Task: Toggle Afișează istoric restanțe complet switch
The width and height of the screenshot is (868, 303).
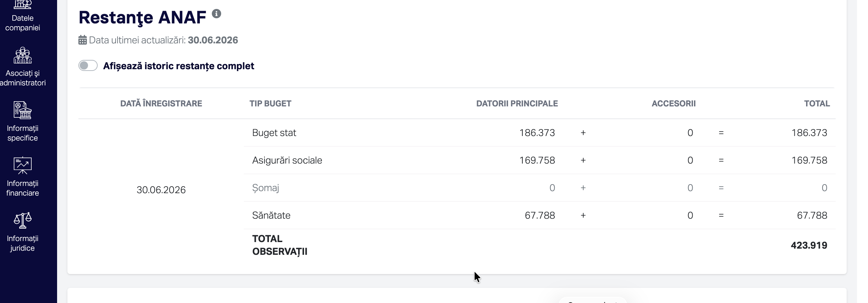Action: tap(88, 65)
